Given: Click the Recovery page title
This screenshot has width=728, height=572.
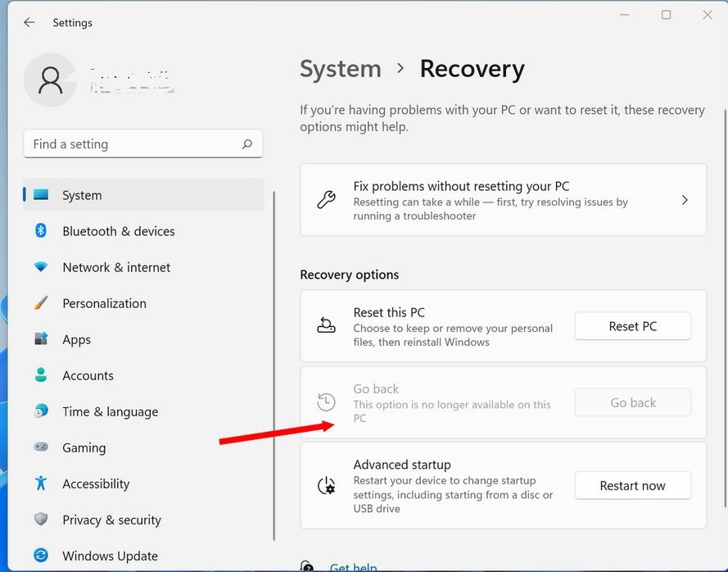Looking at the screenshot, I should tap(473, 69).
